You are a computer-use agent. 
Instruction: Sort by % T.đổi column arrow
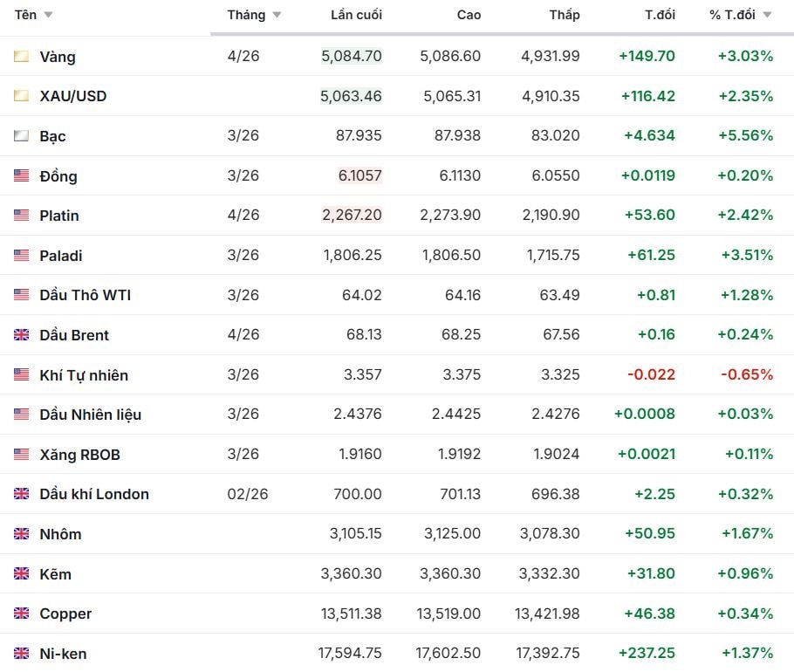point(767,15)
